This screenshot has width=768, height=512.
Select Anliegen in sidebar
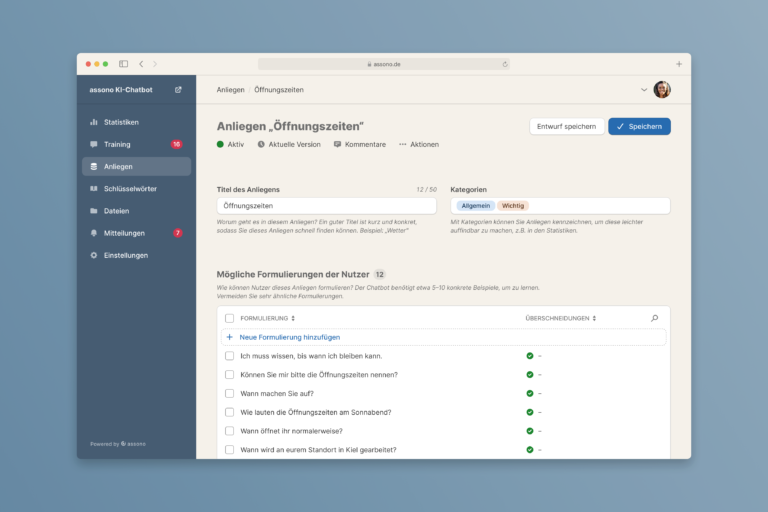click(x=136, y=167)
